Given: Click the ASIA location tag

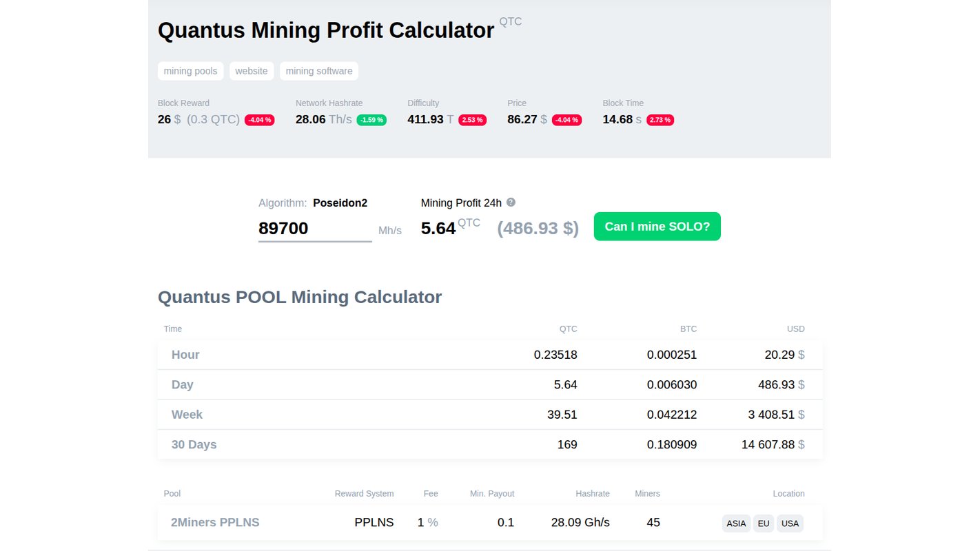Looking at the screenshot, I should [x=736, y=523].
